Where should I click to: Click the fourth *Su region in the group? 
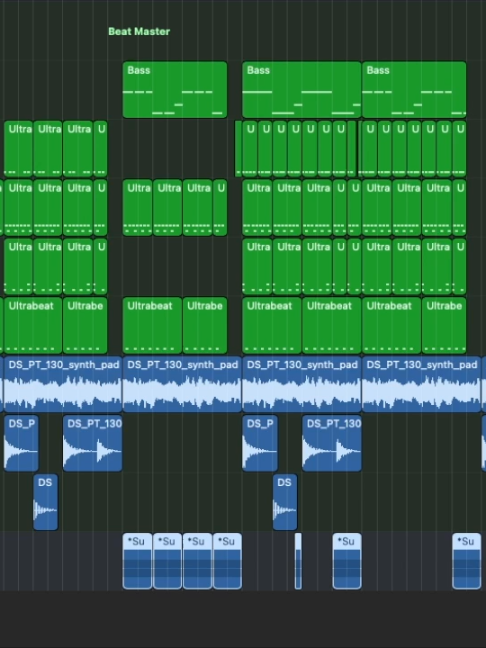point(227,561)
